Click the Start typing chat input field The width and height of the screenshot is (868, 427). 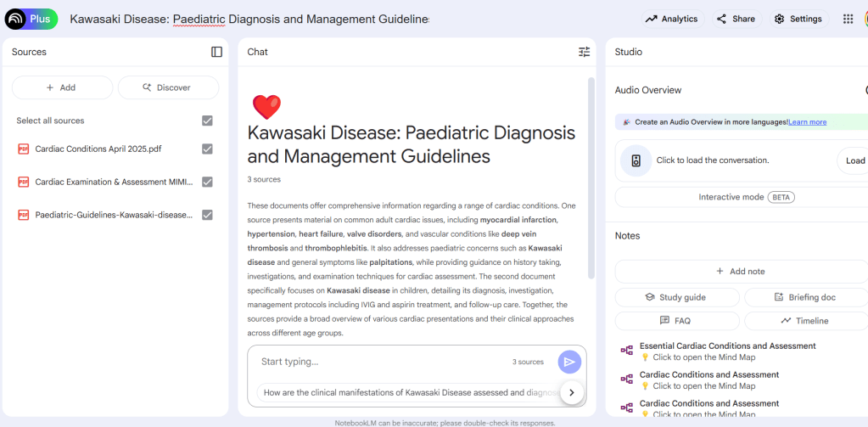(382, 362)
